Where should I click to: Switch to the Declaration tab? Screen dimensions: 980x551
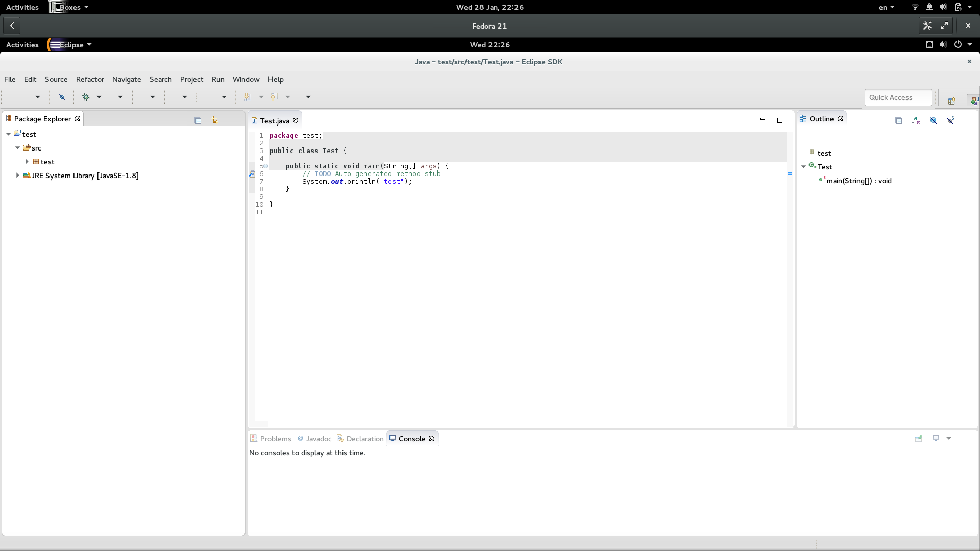click(360, 439)
